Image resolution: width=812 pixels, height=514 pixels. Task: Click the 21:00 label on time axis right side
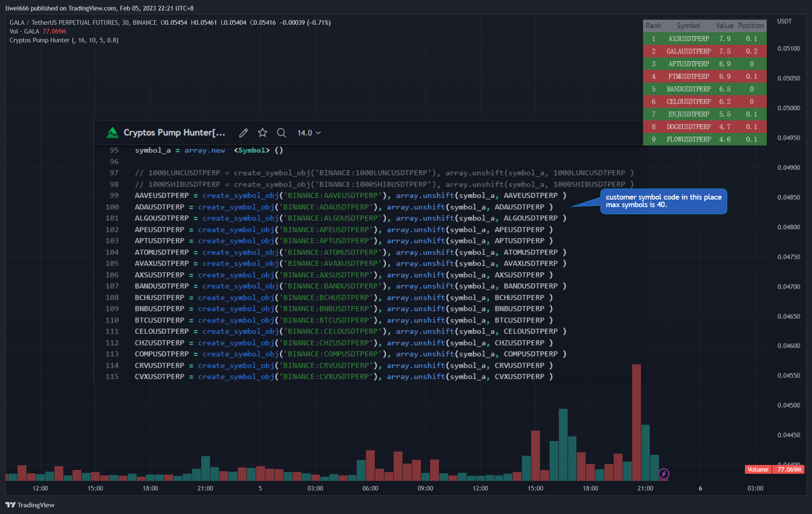(x=645, y=488)
